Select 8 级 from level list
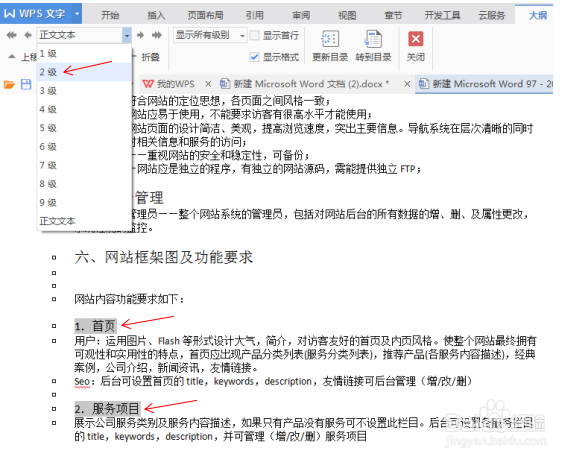Viewport: 581px width, 462px height. (x=84, y=184)
